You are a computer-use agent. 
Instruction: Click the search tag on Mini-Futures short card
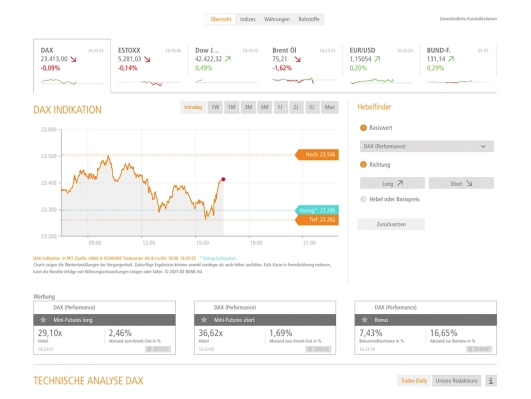[318, 349]
